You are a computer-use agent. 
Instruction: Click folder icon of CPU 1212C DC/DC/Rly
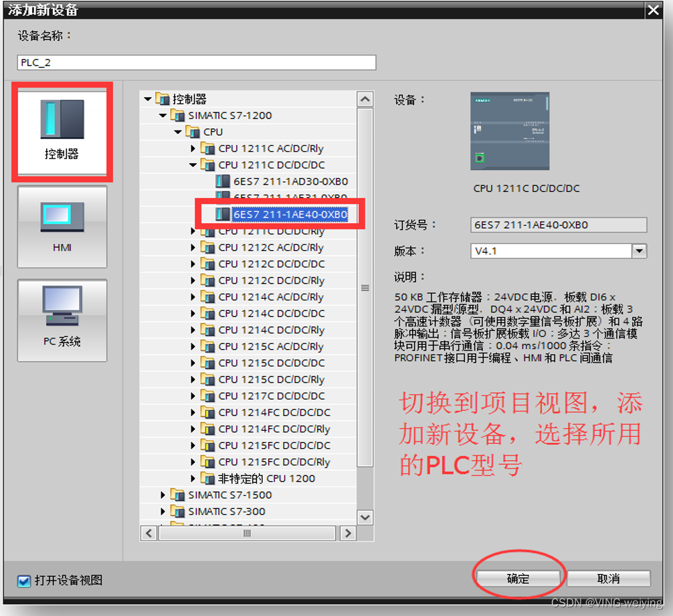point(208,280)
